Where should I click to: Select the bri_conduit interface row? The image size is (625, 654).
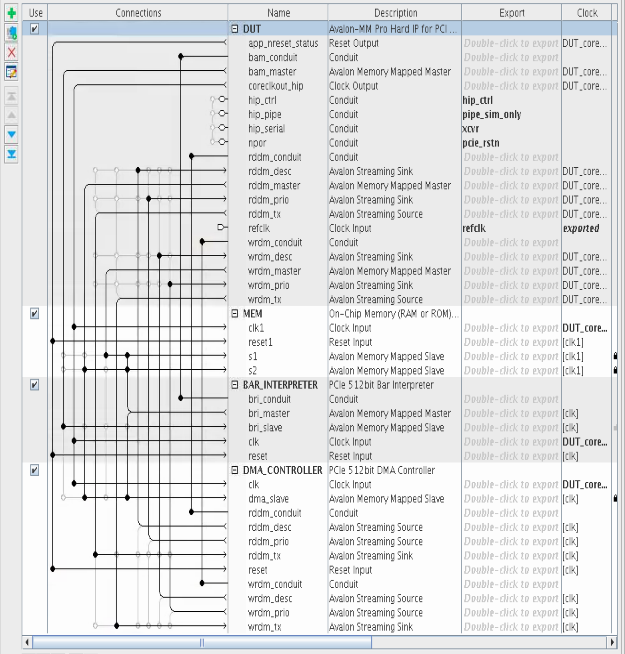click(x=270, y=399)
